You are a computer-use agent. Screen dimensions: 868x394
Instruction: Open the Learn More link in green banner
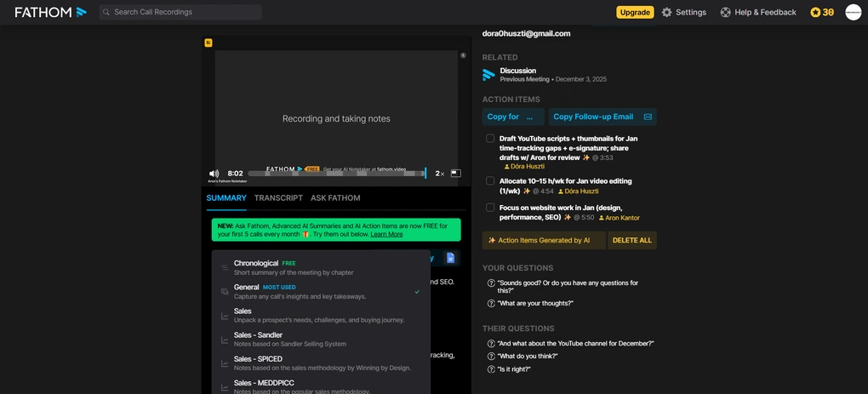[x=386, y=234]
